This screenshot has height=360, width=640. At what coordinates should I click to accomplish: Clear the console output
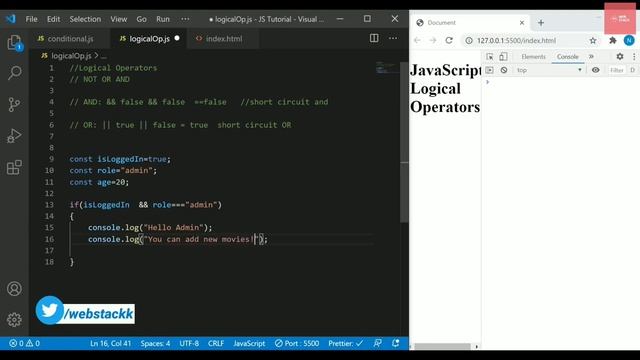pyautogui.click(x=504, y=70)
